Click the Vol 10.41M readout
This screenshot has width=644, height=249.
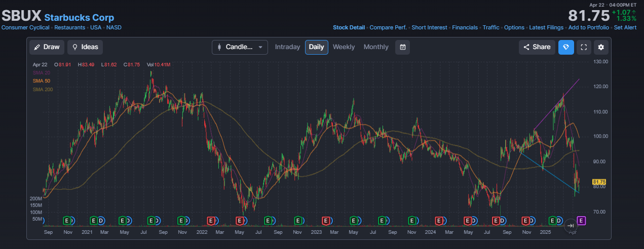coord(159,65)
